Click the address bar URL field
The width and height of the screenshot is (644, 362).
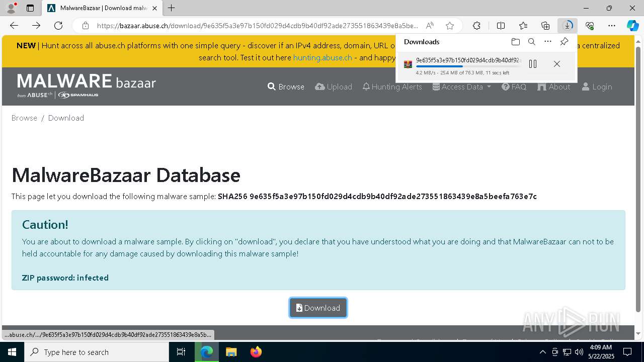pyautogui.click(x=257, y=26)
